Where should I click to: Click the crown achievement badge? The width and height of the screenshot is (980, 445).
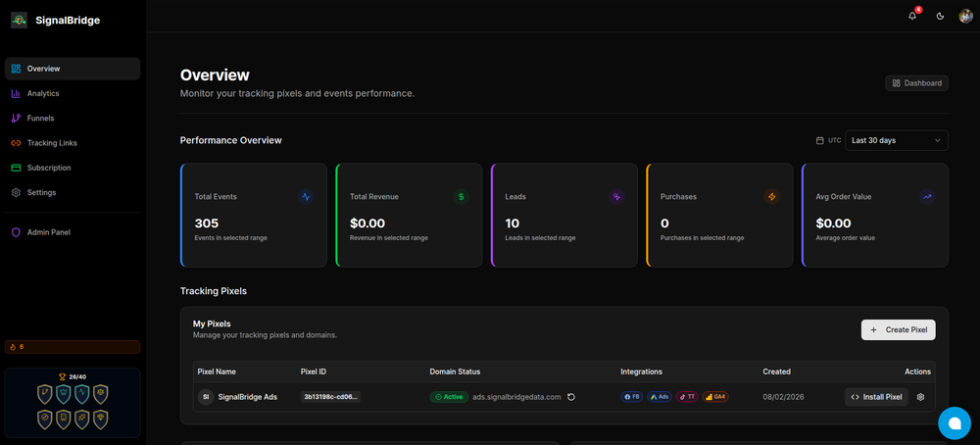coord(65,393)
